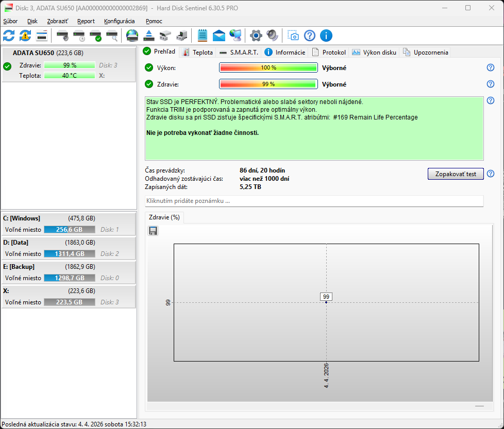
Task: Open the Report menu
Action: [x=86, y=21]
